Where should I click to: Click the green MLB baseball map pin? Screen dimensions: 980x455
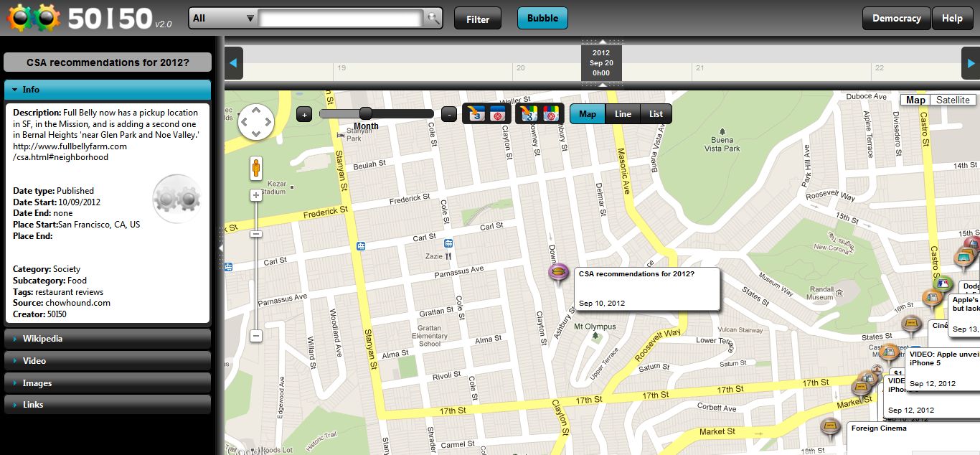(x=944, y=284)
